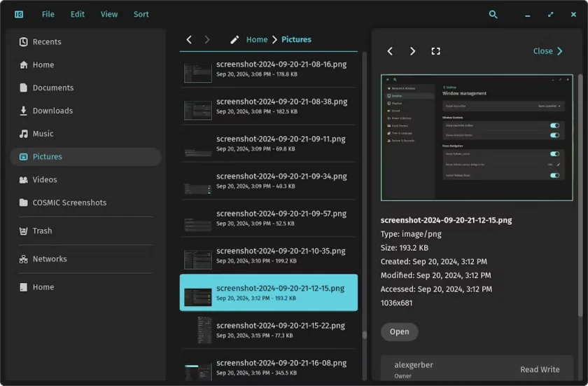Show previous image in preview pane
This screenshot has height=386, width=588.
[390, 51]
